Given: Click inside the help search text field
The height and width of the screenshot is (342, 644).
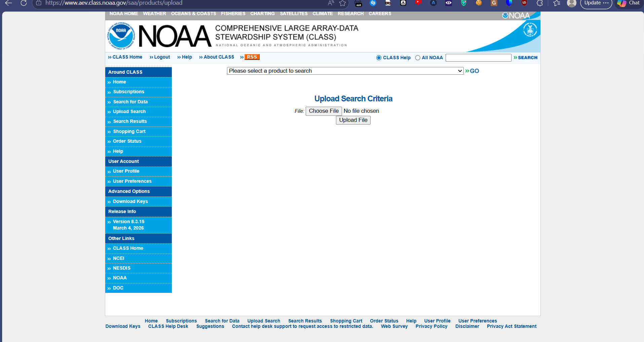Looking at the screenshot, I should tap(478, 58).
